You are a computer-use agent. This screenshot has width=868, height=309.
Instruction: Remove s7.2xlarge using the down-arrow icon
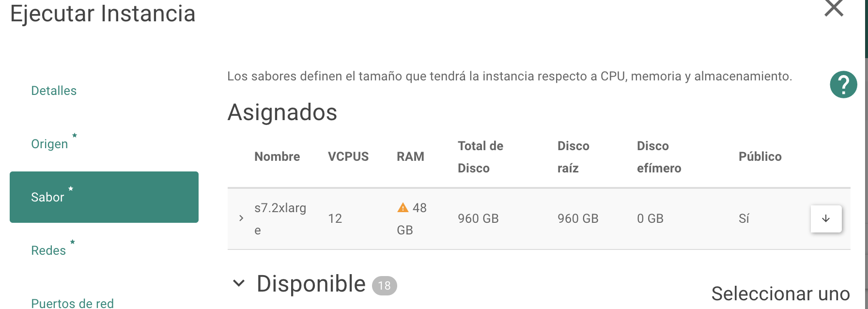click(825, 218)
